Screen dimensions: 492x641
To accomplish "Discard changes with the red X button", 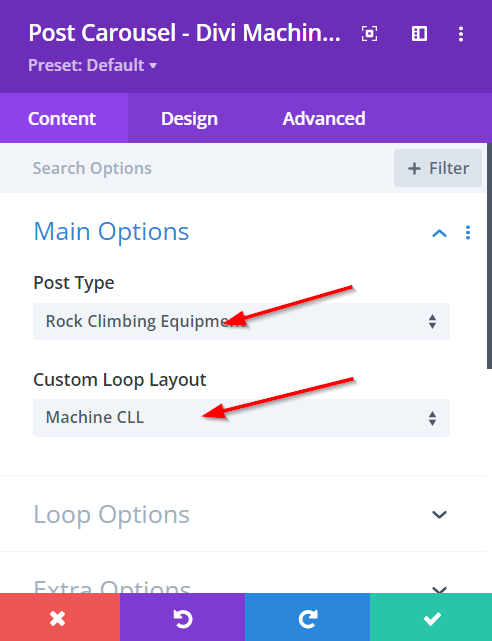I will 60,617.
